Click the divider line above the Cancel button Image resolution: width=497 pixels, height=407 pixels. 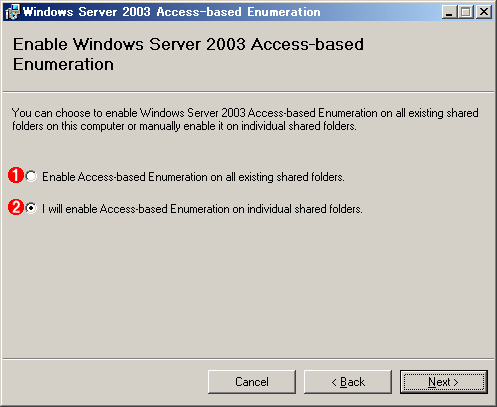click(248, 359)
